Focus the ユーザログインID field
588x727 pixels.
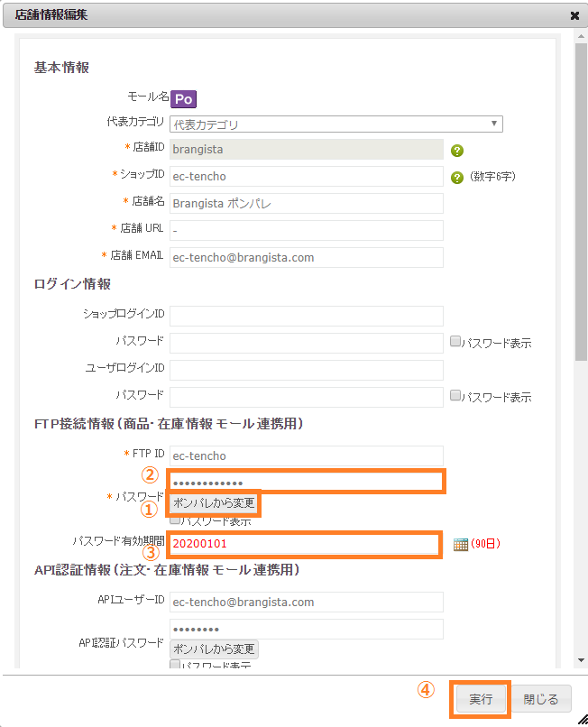coord(307,370)
